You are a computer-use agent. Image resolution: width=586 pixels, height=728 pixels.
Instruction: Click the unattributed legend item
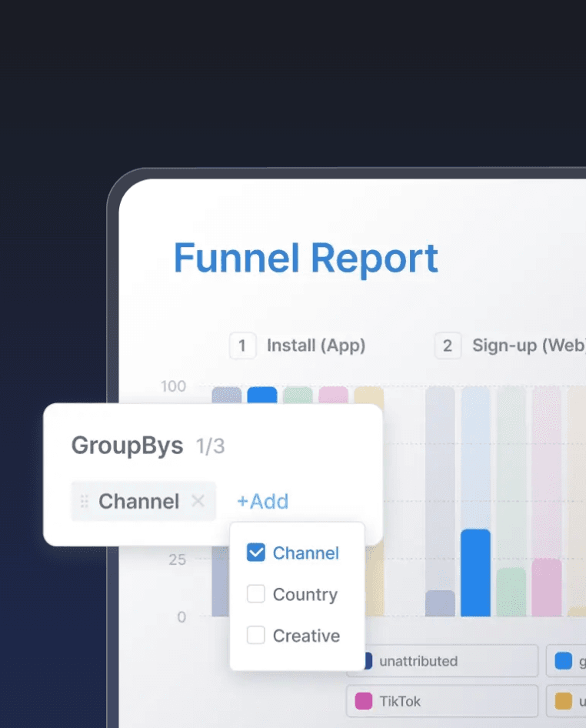point(442,661)
